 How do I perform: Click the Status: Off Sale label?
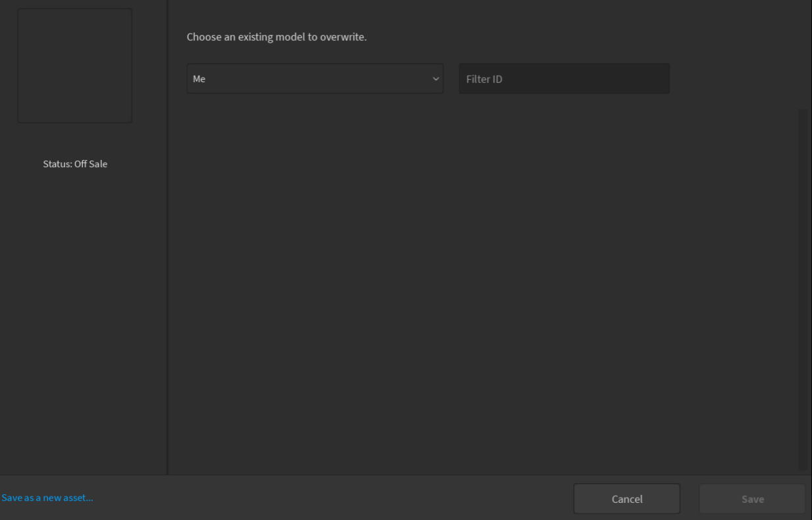[74, 163]
